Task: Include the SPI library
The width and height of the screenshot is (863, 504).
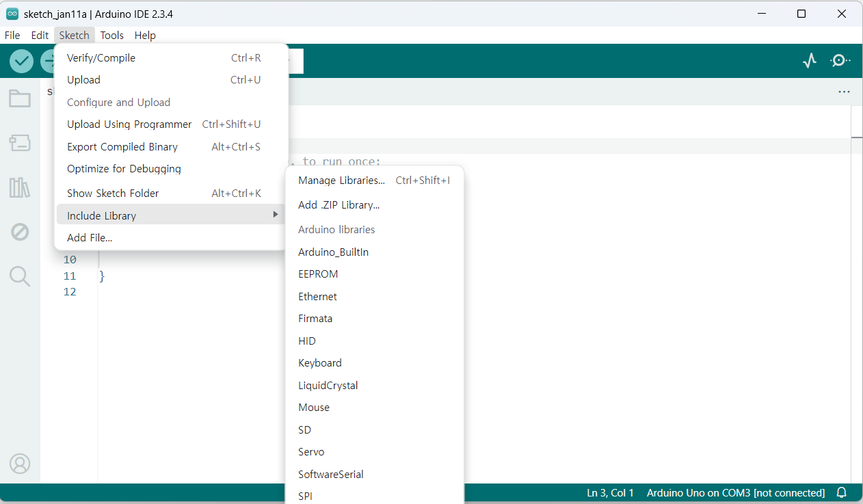Action: tap(374, 496)
